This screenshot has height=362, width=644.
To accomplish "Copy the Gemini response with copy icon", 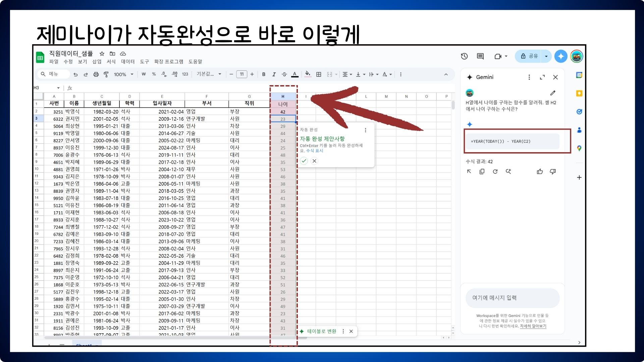I will pos(482,172).
